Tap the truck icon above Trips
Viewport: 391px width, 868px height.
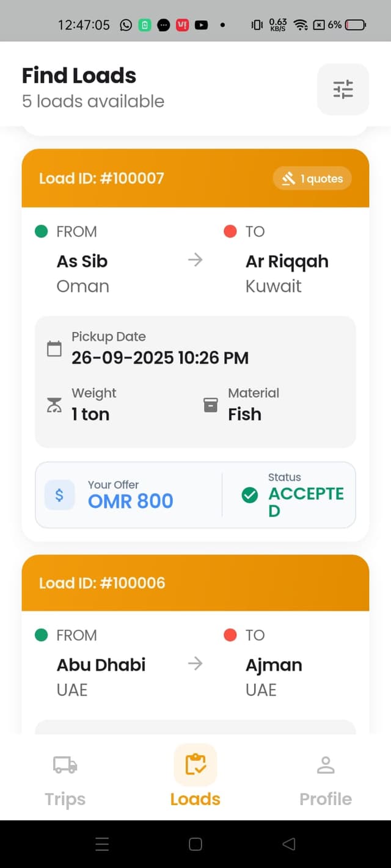pyautogui.click(x=64, y=764)
